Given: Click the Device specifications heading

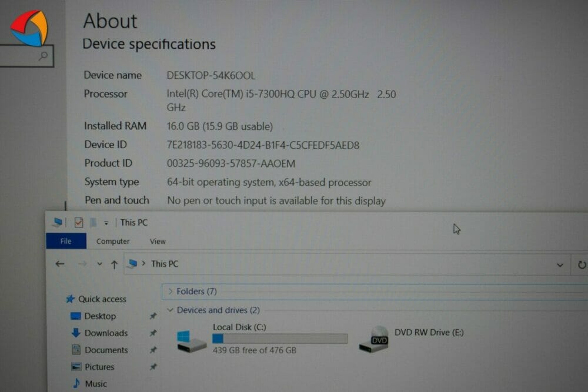Looking at the screenshot, I should click(x=149, y=44).
